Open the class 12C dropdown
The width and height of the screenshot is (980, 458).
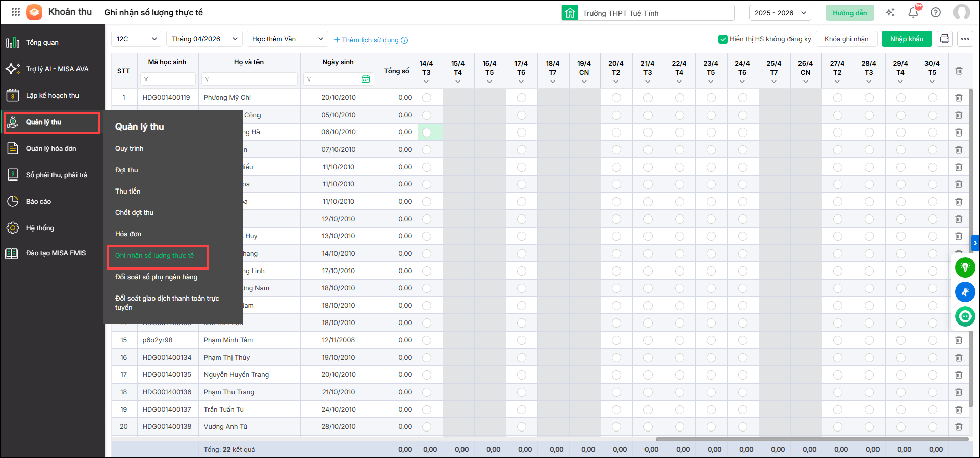click(x=136, y=39)
